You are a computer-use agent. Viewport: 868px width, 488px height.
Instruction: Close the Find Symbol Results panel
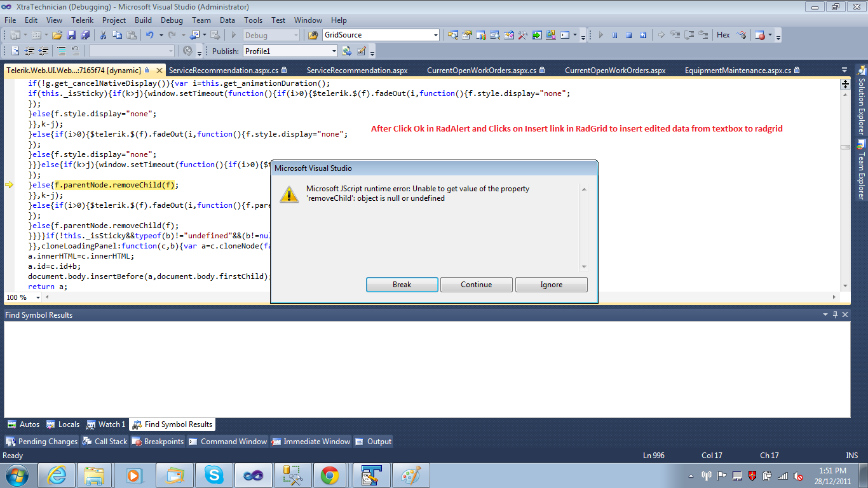(x=845, y=315)
